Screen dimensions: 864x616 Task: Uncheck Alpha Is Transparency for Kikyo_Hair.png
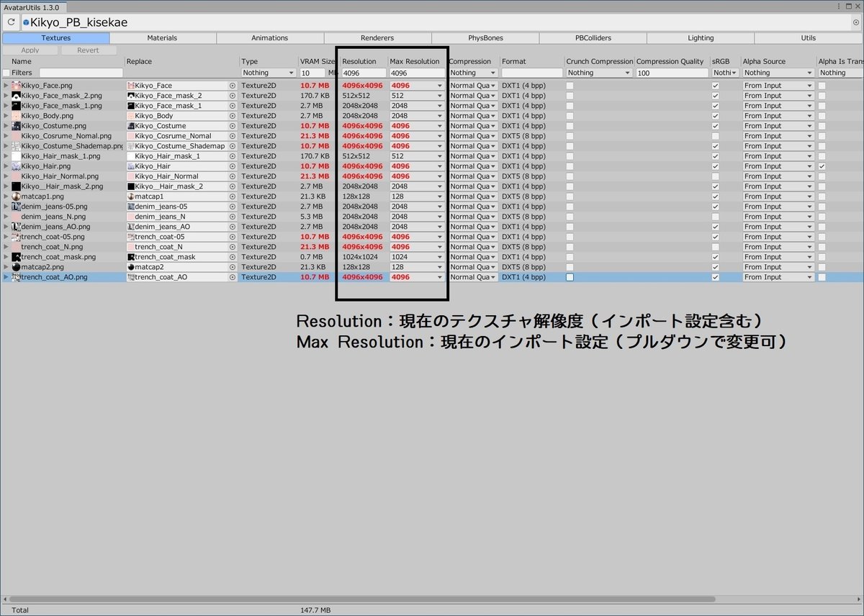pos(822,166)
